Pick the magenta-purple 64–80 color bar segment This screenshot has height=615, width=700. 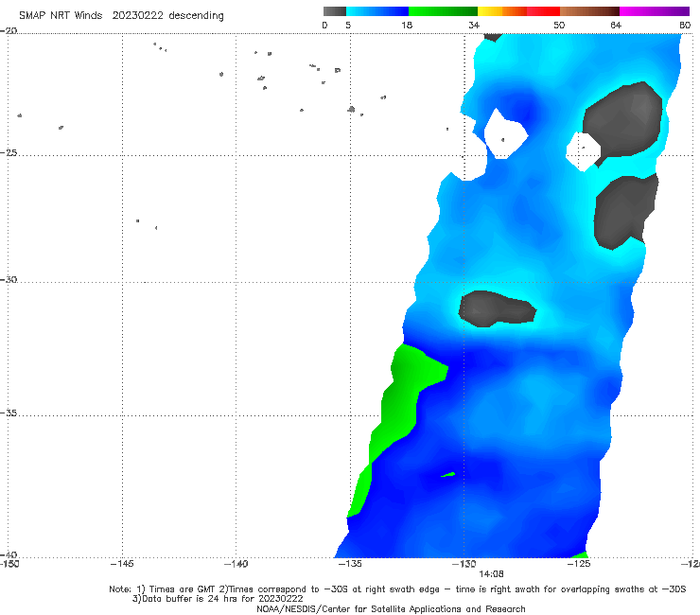pos(655,11)
